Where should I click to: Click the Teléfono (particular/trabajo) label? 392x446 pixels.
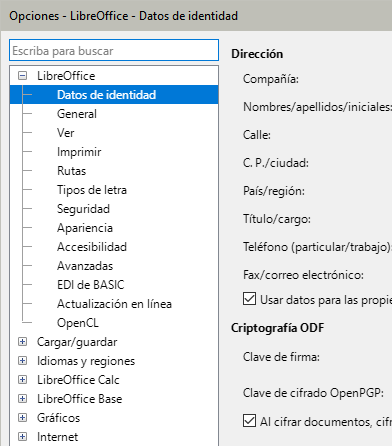[317, 247]
